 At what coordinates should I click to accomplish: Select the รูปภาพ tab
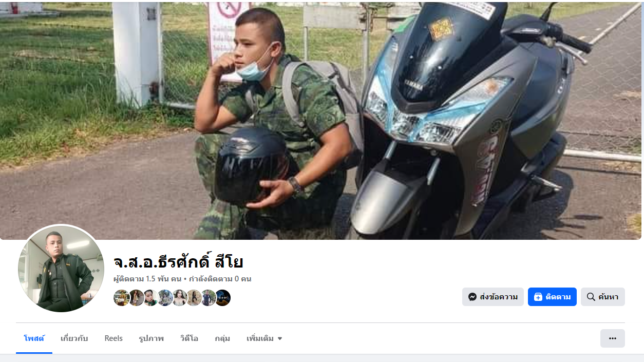point(151,338)
